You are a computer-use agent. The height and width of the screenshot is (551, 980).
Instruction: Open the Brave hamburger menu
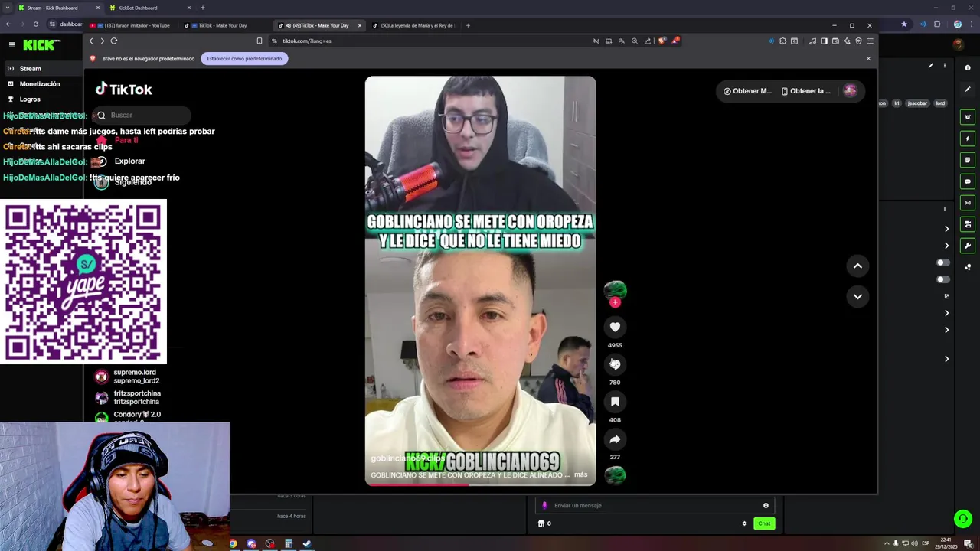point(870,41)
